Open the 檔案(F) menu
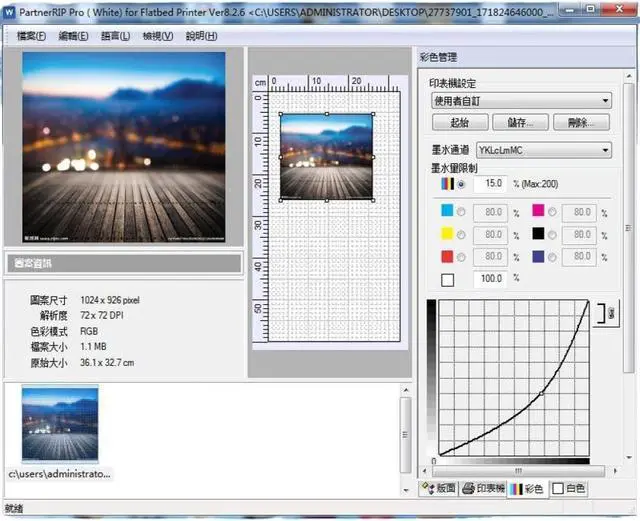This screenshot has height=521, width=640. (27, 36)
